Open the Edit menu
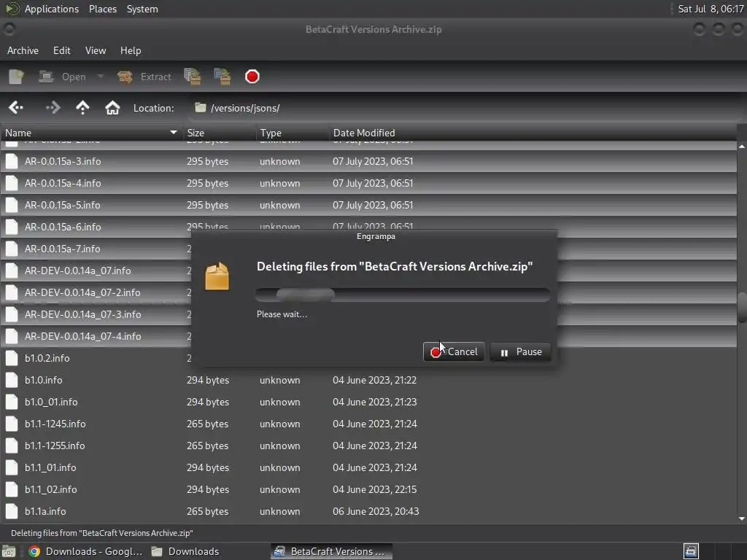Screen dimensions: 747x560 [61, 50]
